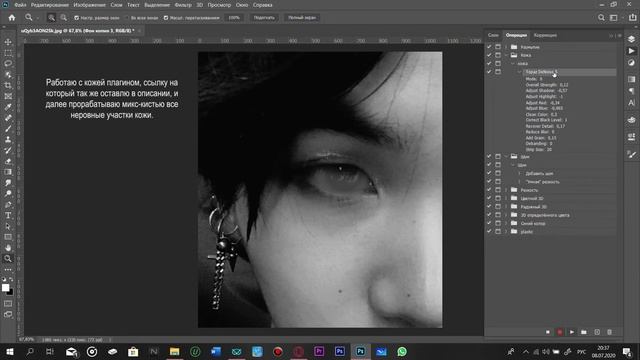Collapse the Topaz DeNoise step details

tap(519, 72)
